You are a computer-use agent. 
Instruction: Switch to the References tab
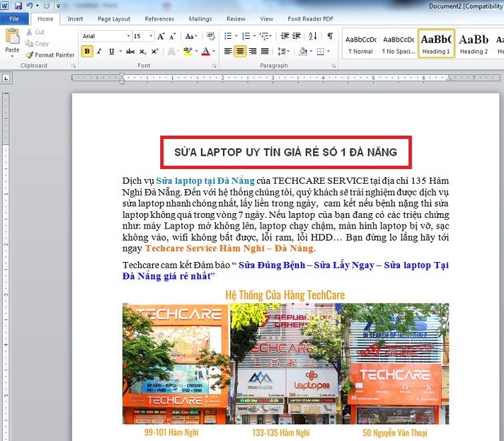[x=160, y=19]
